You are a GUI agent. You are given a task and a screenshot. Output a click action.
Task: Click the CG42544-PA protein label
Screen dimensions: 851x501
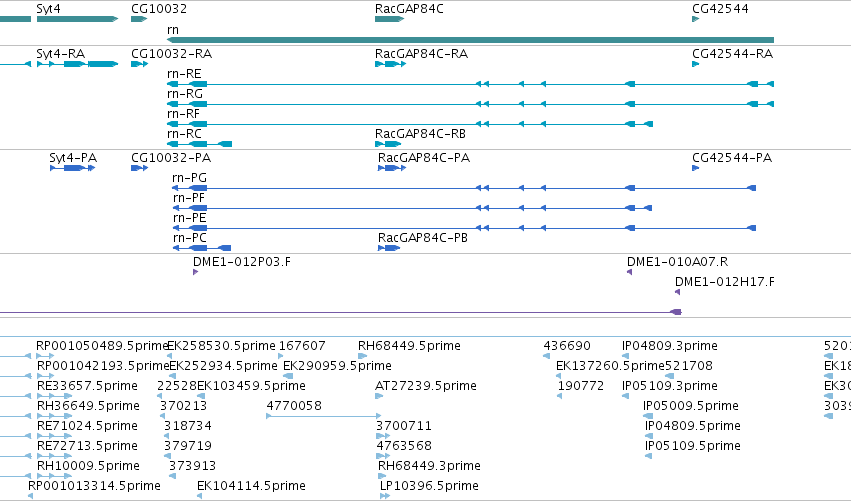(732, 158)
